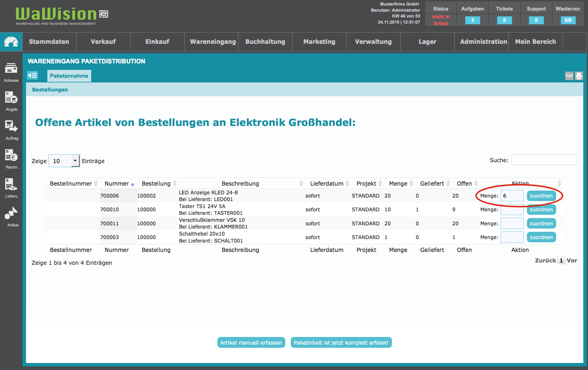Click the printer icon

tap(579, 76)
